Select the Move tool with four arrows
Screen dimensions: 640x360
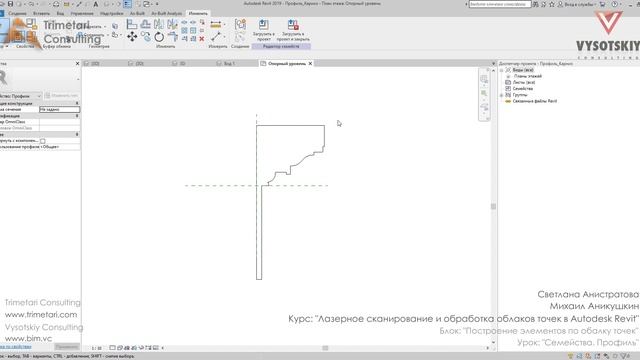click(x=132, y=37)
